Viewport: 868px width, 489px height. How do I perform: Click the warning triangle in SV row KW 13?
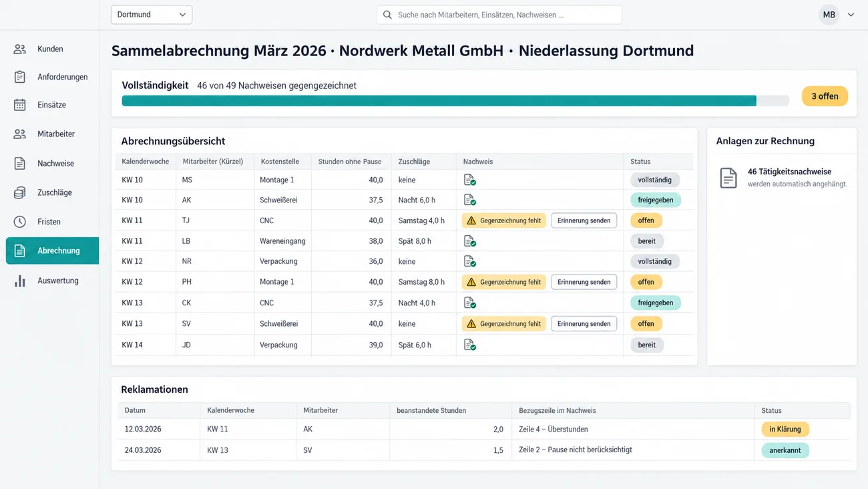point(471,324)
